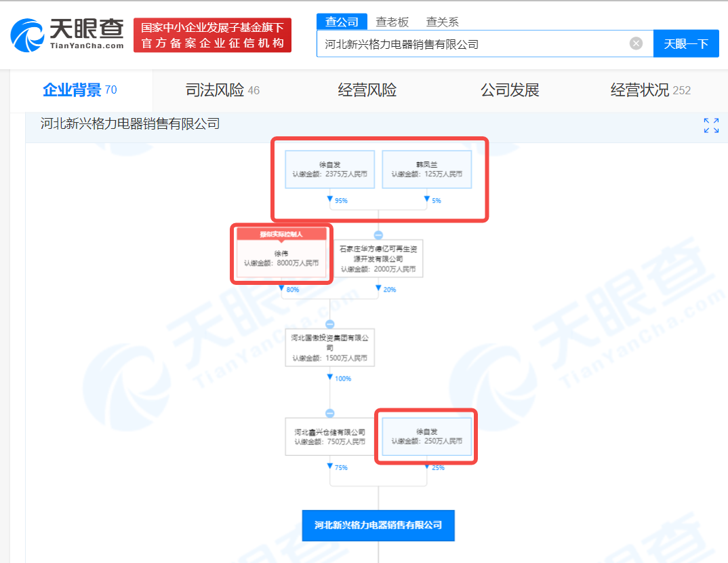Open the 经营风险 tab

tap(367, 90)
